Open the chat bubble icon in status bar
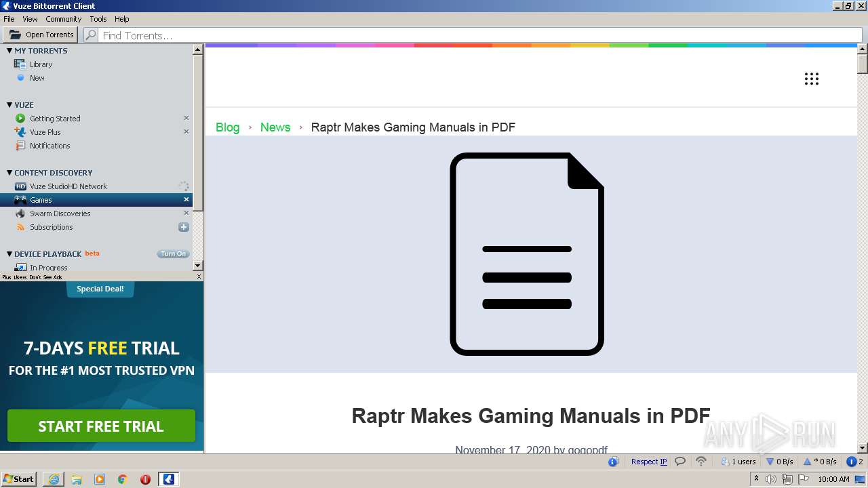This screenshot has height=488, width=868. 680,462
